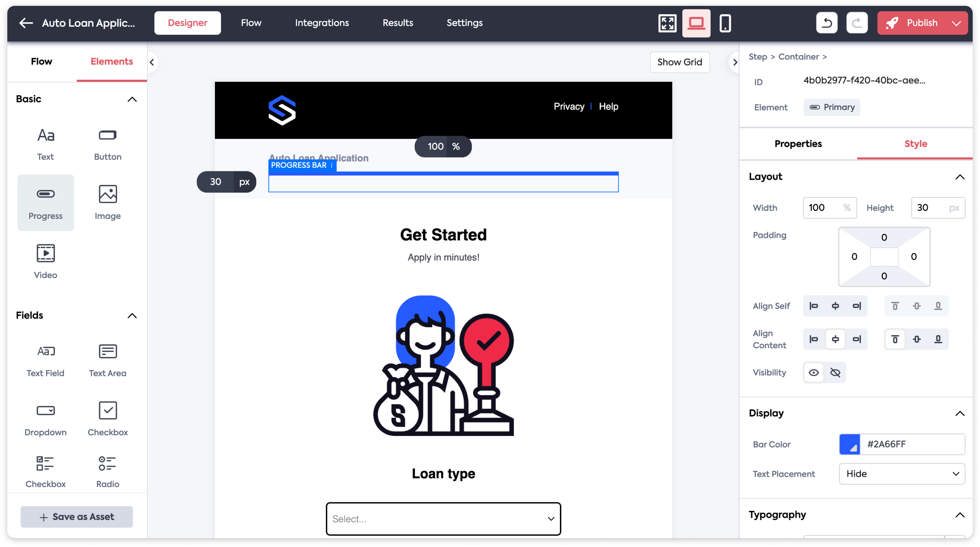
Task: Click the Save as Asset button
Action: coord(76,517)
